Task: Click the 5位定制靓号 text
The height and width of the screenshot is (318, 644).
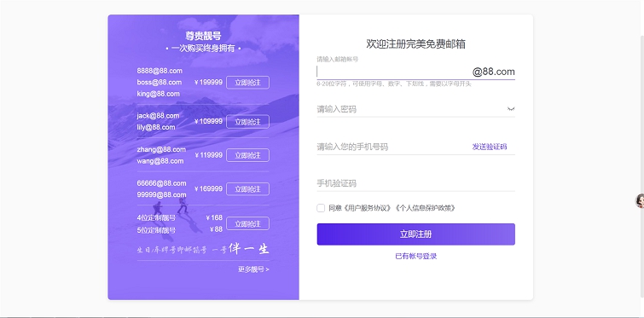Action: click(x=156, y=230)
